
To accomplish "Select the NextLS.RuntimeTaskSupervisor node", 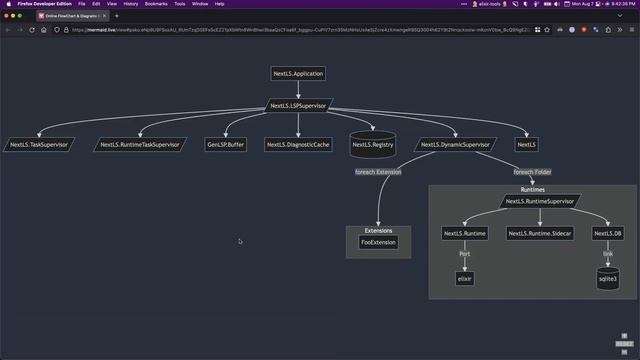I will coord(140,144).
